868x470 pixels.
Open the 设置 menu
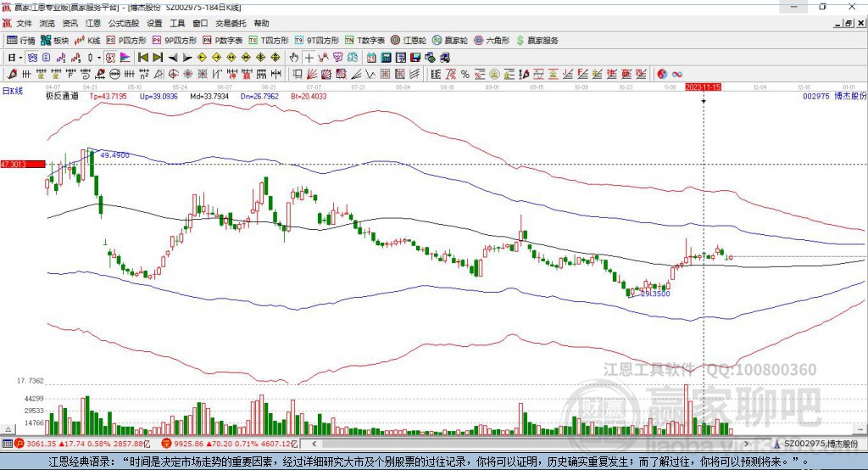[x=154, y=23]
